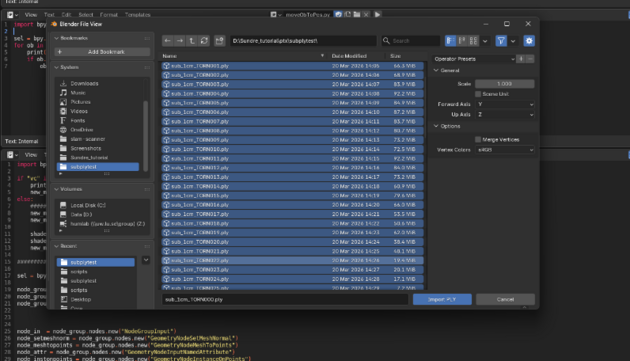
Task: Click the Import PLY button
Action: 442,299
